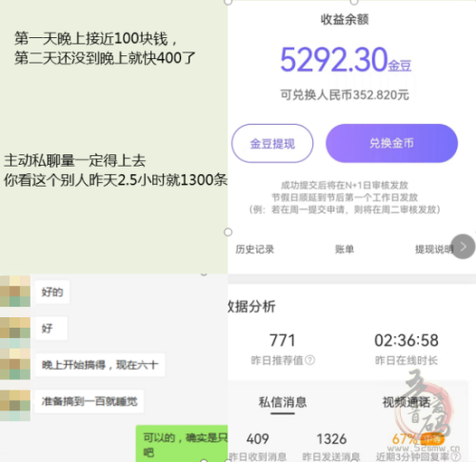Viewport: 476px width, 462px height.
Task: Tap the 兑换金币 exchange button
Action: pos(391,143)
